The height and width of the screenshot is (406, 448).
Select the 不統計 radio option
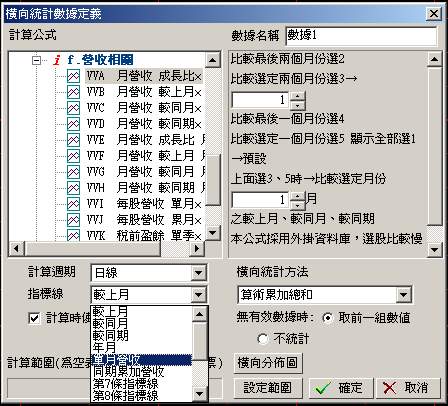[x=263, y=339]
